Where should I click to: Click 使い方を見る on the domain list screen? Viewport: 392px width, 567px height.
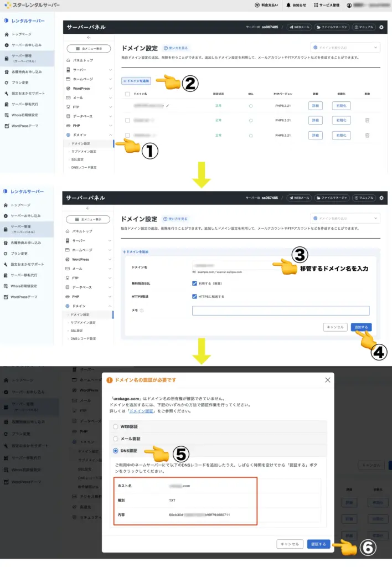[x=176, y=48]
